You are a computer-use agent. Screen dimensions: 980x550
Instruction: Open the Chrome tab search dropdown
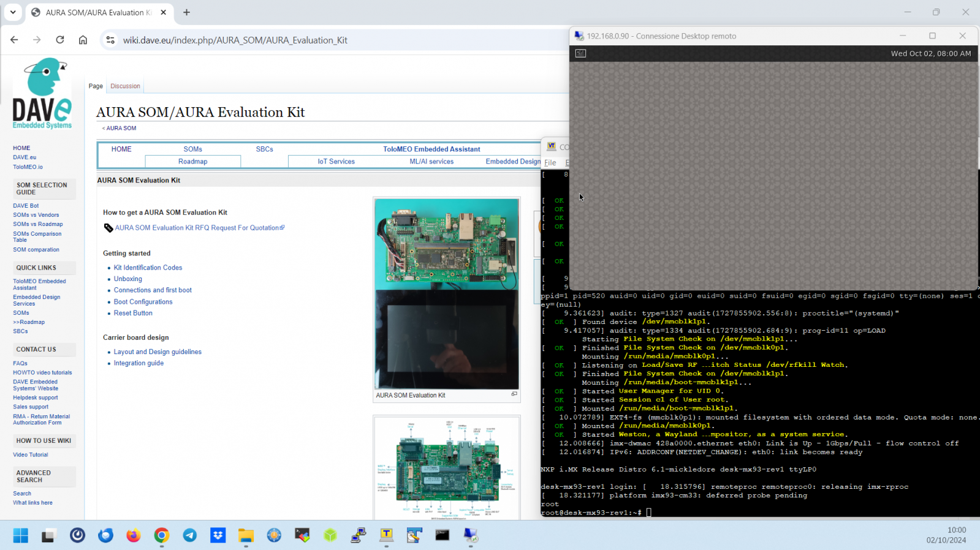(13, 12)
